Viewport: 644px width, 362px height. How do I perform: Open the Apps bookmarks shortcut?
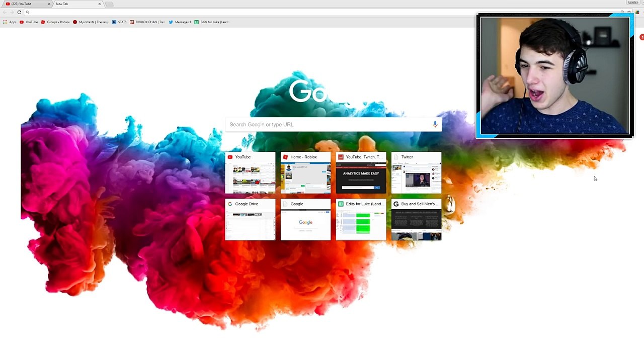coord(10,22)
